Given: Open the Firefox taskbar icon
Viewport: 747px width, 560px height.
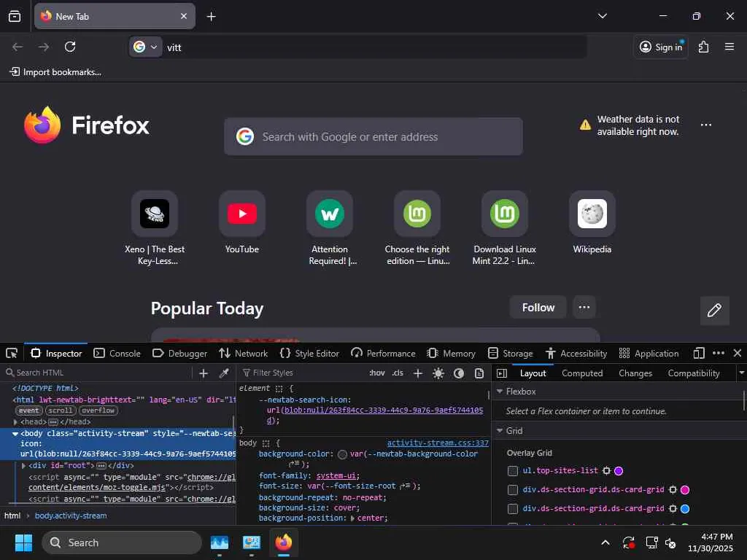Looking at the screenshot, I should pyautogui.click(x=284, y=542).
